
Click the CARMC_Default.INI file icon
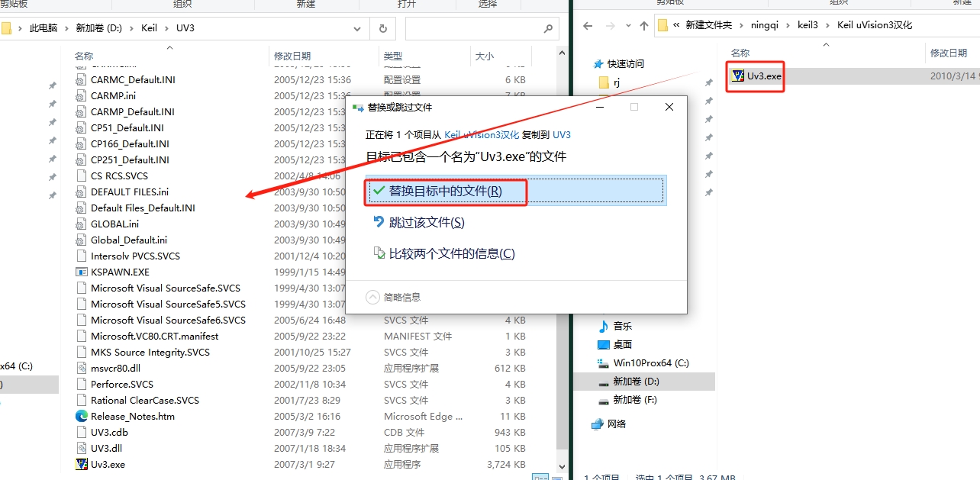(82, 79)
